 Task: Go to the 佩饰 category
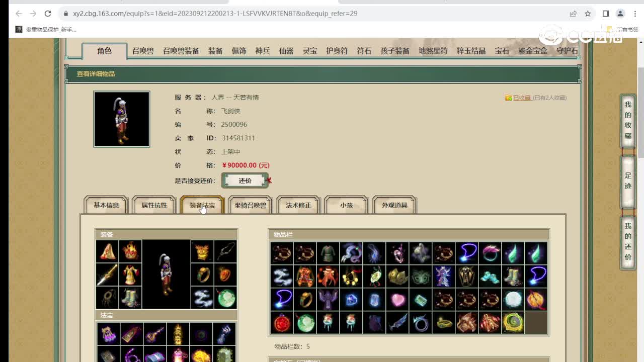tap(239, 51)
